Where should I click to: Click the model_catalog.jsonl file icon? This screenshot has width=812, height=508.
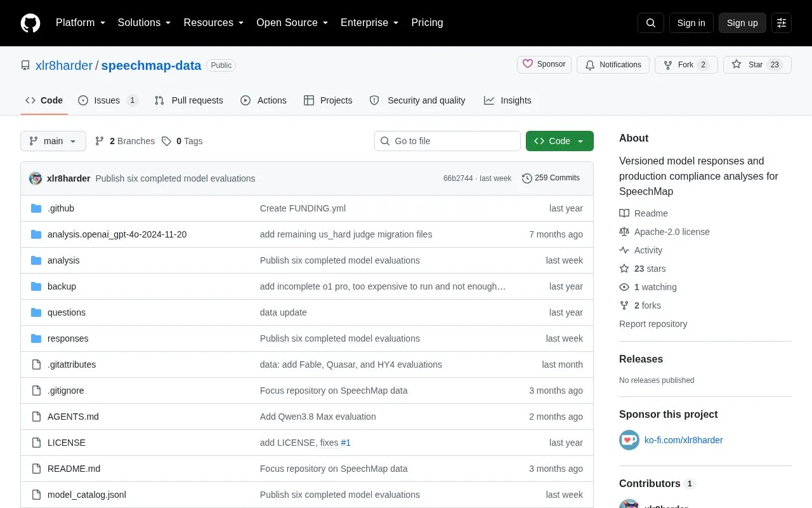36,495
